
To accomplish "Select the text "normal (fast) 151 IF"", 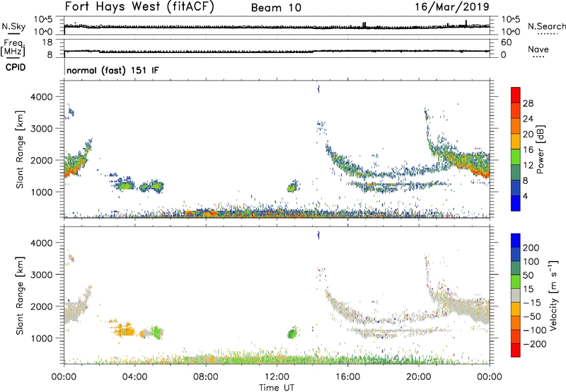I will click(x=112, y=70).
